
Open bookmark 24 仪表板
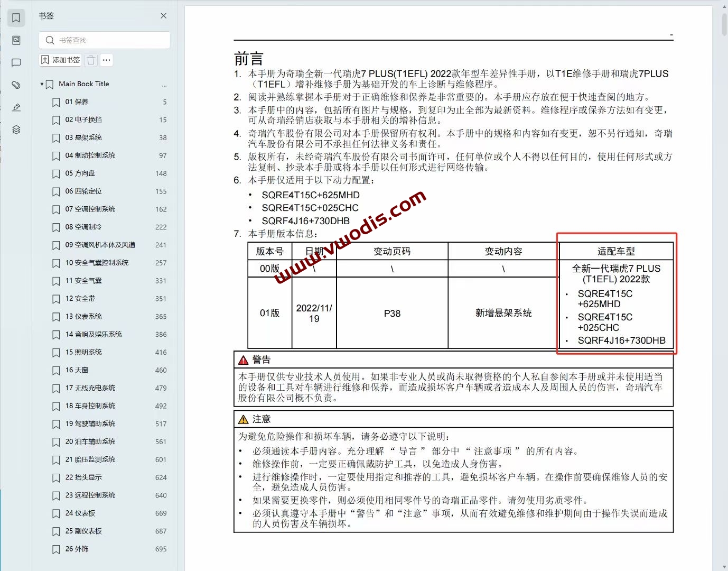click(80, 513)
